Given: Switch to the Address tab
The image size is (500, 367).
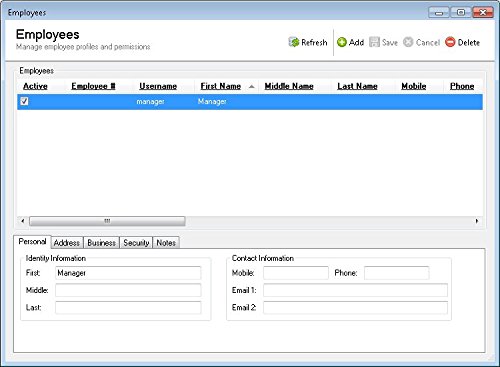Looking at the screenshot, I should point(67,243).
